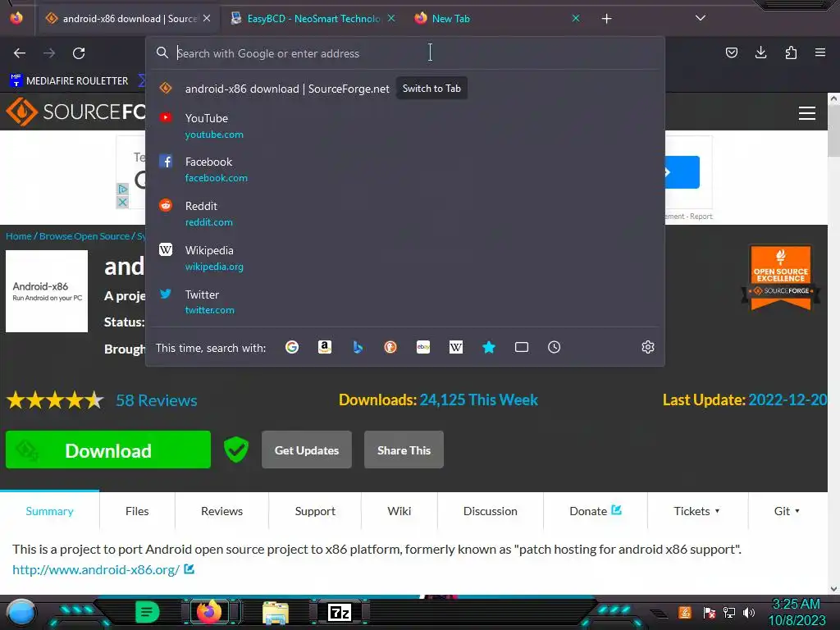Click the page vertical scrollbar thumb
Viewport: 840px width, 630px height.
(833, 130)
